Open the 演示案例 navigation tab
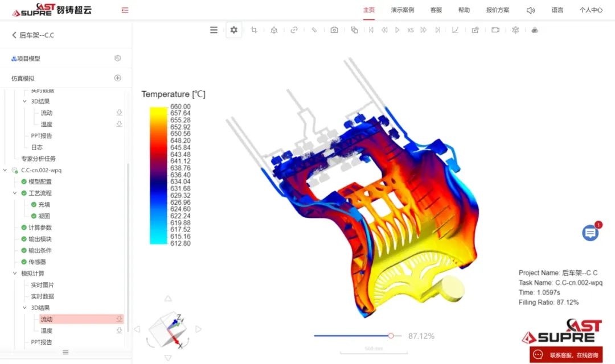Screen dimensions: 615x364 click(403, 10)
